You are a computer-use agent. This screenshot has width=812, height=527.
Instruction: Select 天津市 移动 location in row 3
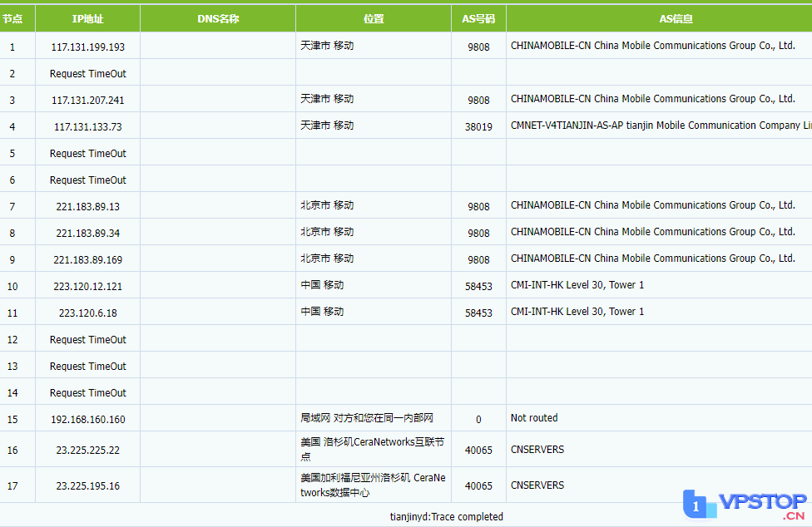click(x=327, y=99)
